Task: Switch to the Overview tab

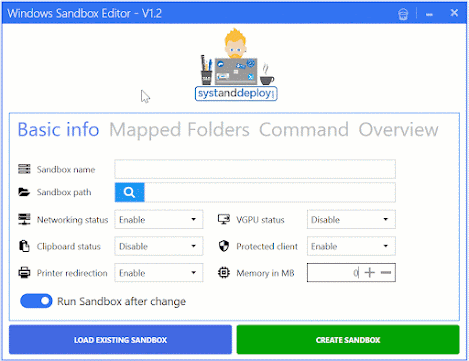Action: [x=398, y=130]
